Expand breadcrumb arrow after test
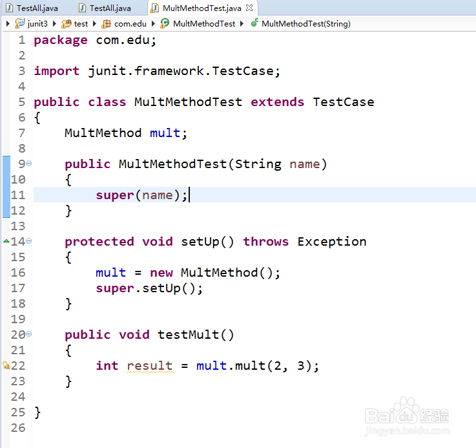Screen dimensions: 476x448 pyautogui.click(x=94, y=24)
